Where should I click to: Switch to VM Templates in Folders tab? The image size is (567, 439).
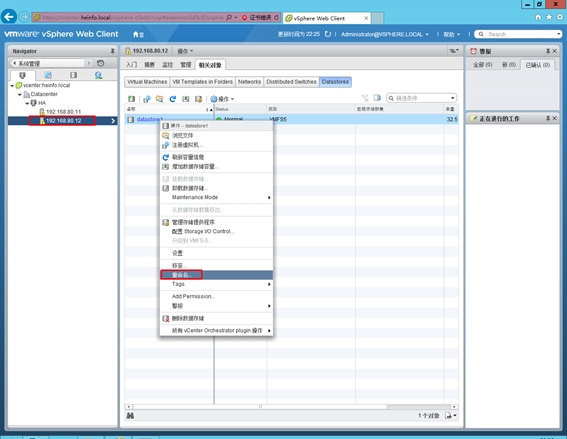tap(202, 82)
